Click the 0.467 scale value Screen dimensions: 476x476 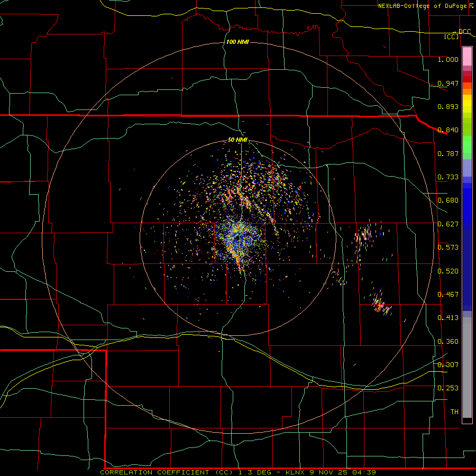tap(448, 295)
